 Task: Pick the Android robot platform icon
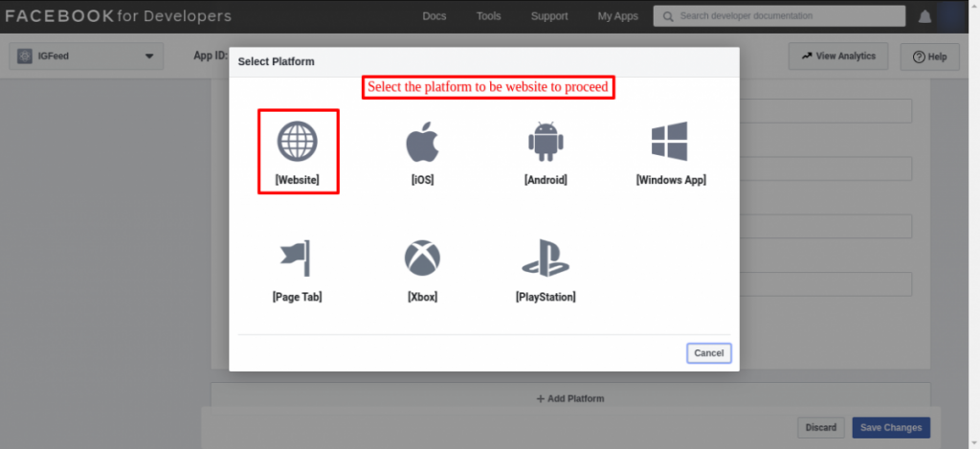(546, 142)
